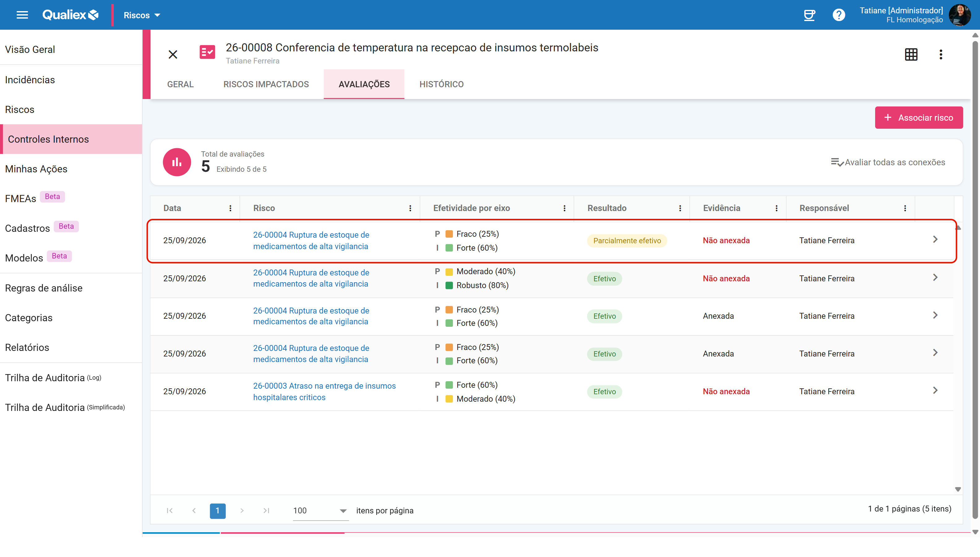Image resolution: width=980 pixels, height=557 pixels.
Task: Open Incidências in sidebar
Action: (x=71, y=80)
